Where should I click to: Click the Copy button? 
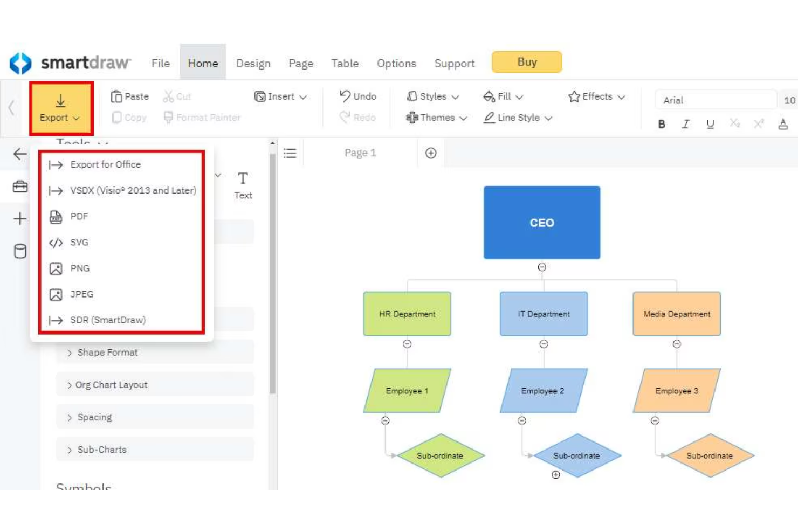point(129,118)
